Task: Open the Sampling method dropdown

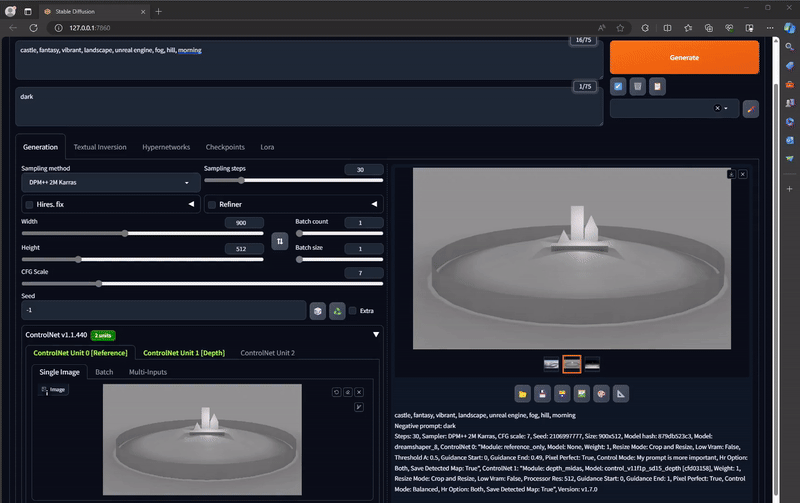Action: coord(108,183)
